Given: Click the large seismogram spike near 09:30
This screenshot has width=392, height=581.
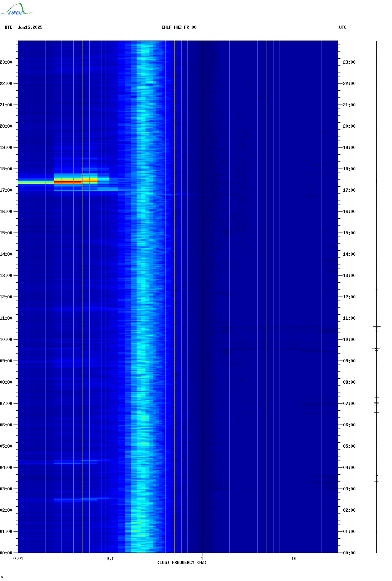Looking at the screenshot, I should 377,348.
